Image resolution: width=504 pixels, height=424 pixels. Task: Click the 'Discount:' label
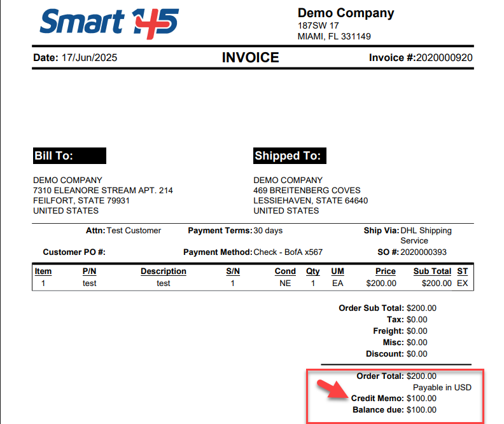(x=385, y=354)
